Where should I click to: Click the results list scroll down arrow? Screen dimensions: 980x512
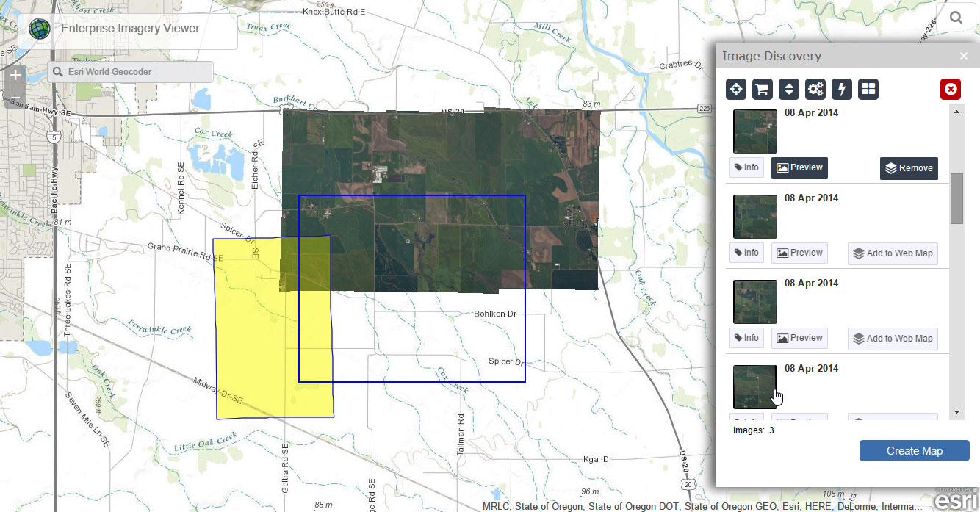coord(956,412)
